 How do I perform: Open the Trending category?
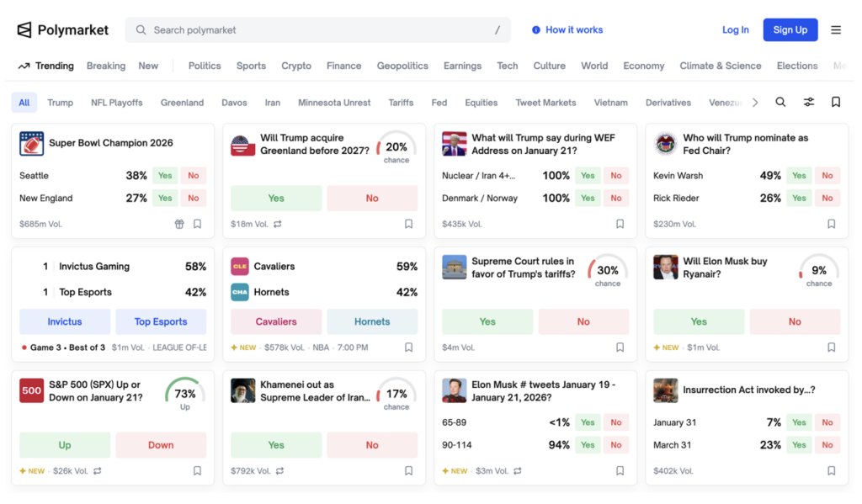pos(46,66)
